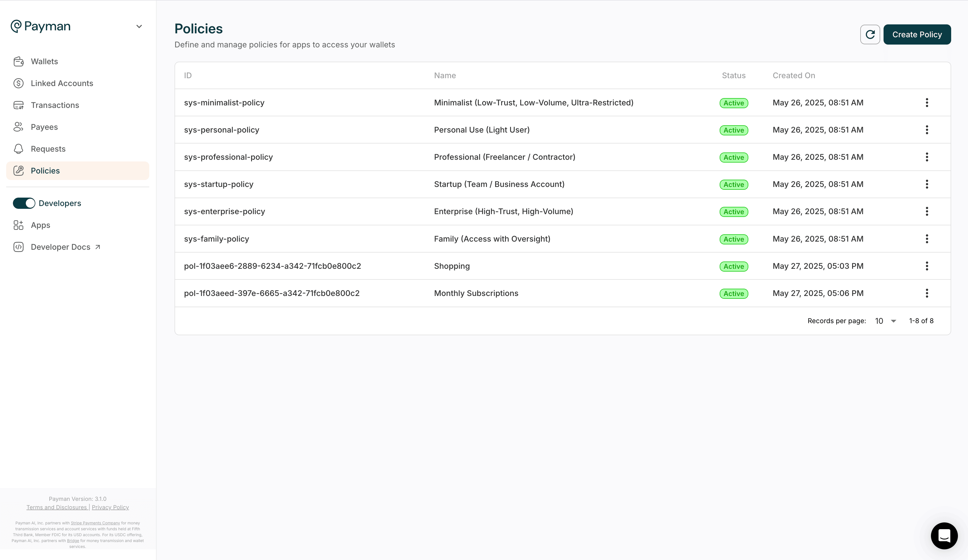Click the Transactions card icon
The image size is (968, 560).
coord(19,105)
